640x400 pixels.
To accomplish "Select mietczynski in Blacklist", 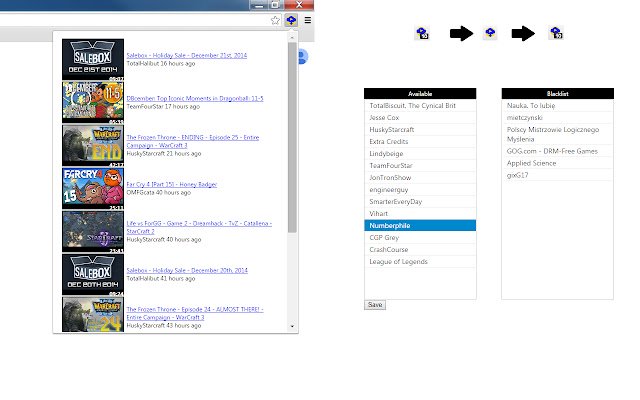I will (558, 118).
